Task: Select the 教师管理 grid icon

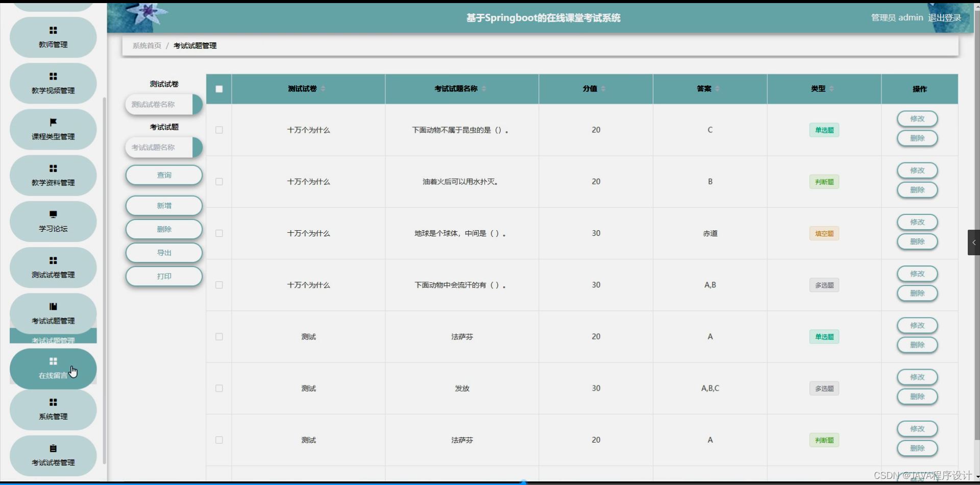Action: (53, 30)
